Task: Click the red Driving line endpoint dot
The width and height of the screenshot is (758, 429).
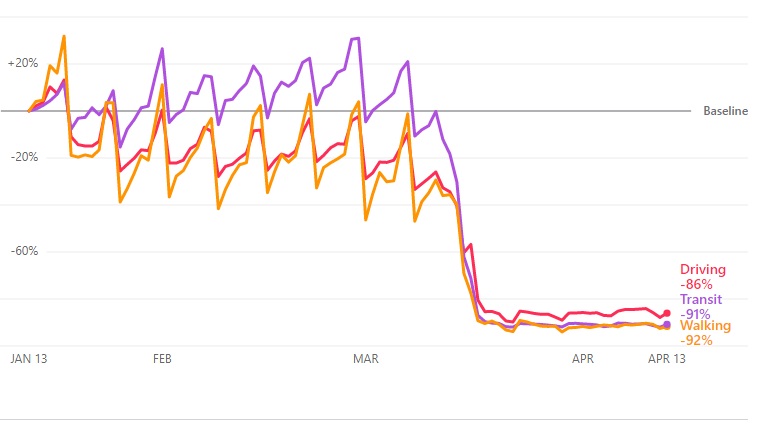Action: tap(667, 313)
